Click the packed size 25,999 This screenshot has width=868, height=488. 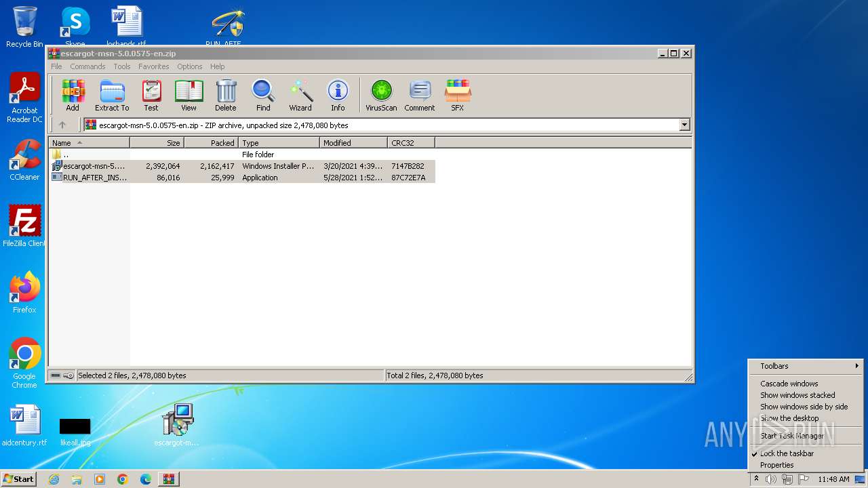(222, 178)
